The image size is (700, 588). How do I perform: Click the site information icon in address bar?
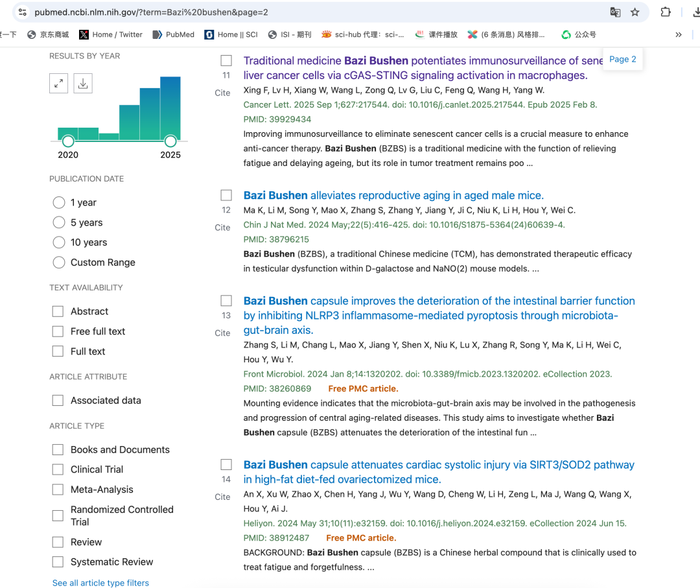click(x=22, y=12)
